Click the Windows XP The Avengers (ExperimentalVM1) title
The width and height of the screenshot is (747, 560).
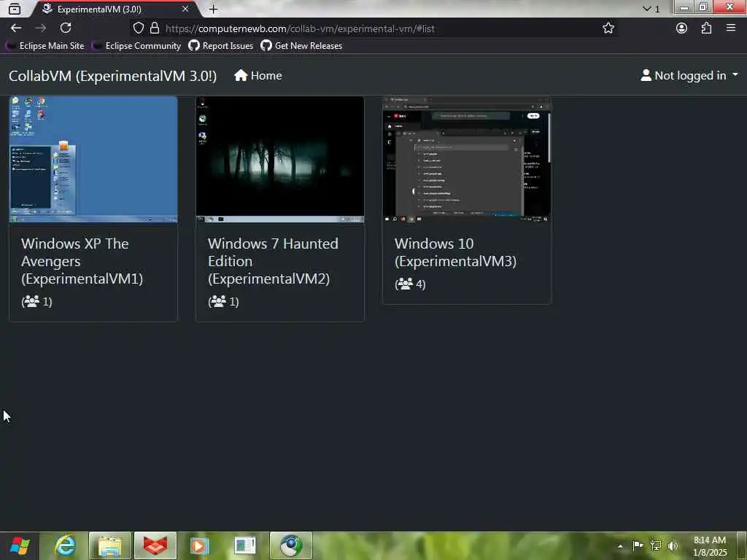[82, 261]
